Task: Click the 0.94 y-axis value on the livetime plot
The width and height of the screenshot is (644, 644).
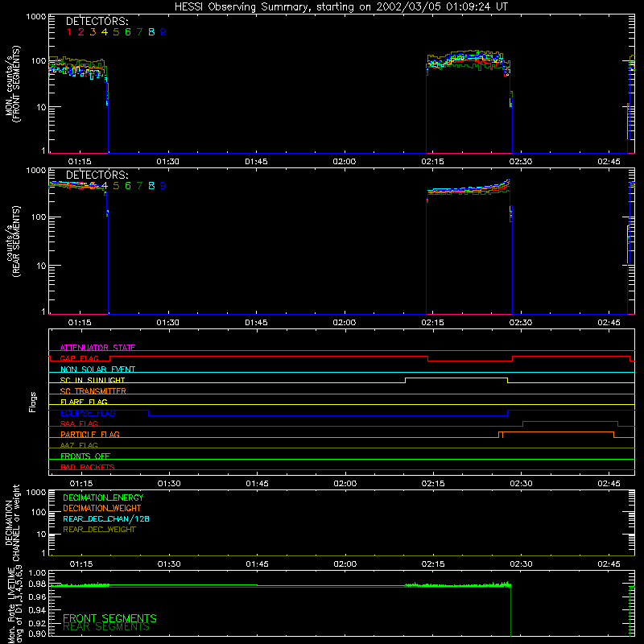Action: point(37,610)
